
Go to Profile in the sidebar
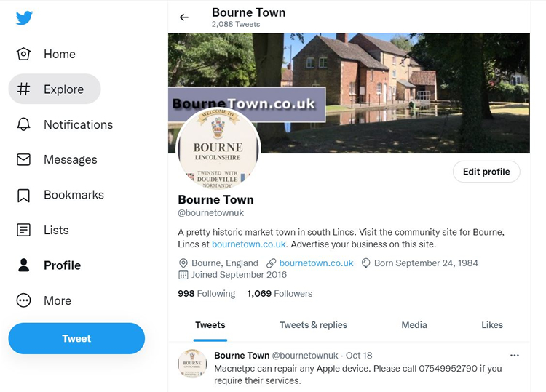[49, 265]
